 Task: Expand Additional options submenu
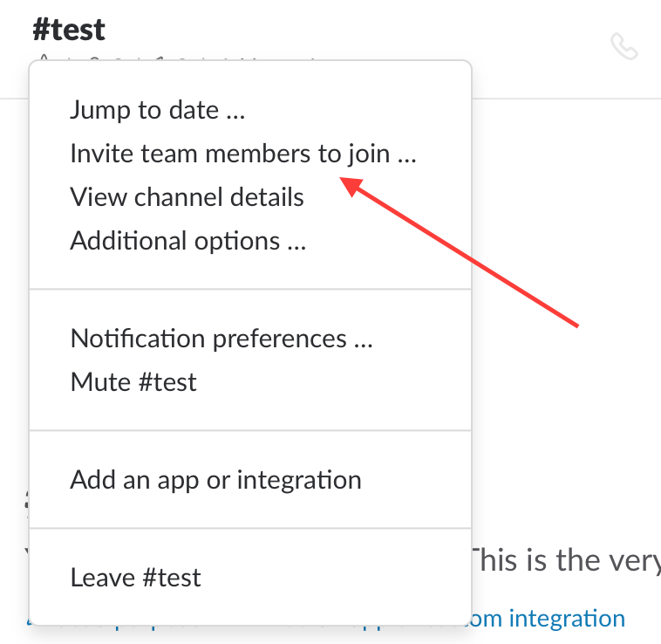pos(188,241)
